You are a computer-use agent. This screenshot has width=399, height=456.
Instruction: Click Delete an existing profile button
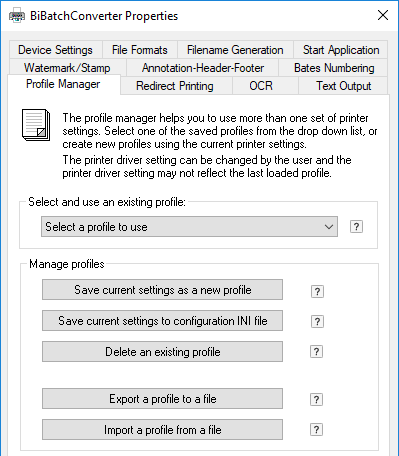[x=162, y=352]
